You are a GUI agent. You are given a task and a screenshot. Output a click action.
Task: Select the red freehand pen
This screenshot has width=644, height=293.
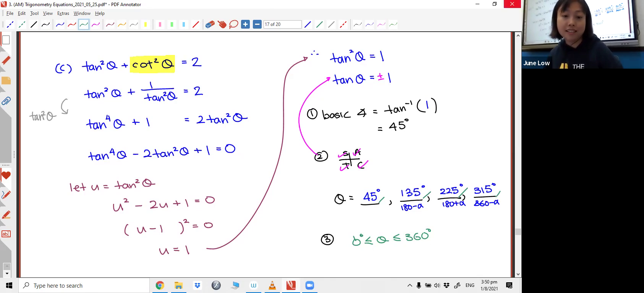[72, 24]
